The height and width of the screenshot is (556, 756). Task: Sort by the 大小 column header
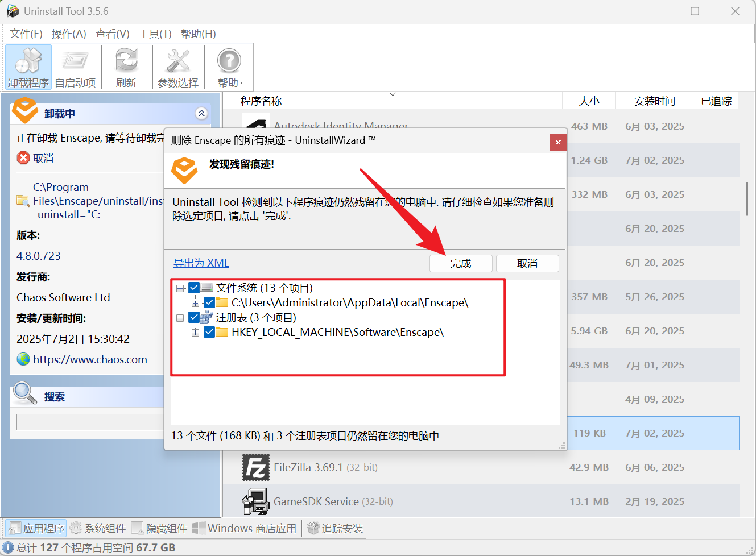pyautogui.click(x=589, y=101)
